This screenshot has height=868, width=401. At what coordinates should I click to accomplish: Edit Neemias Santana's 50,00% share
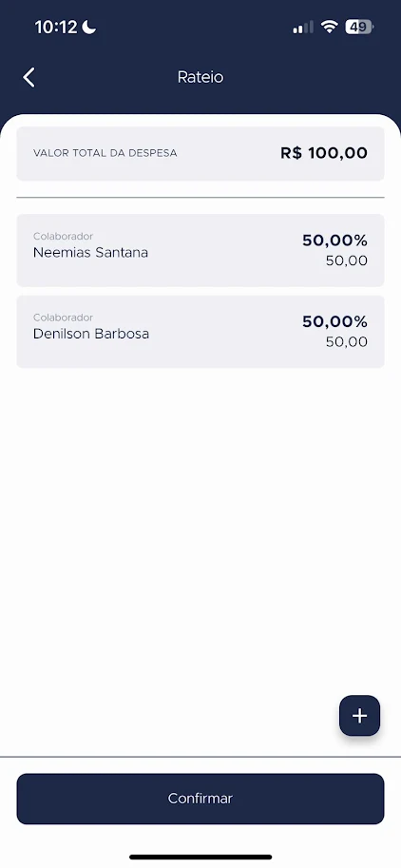click(334, 241)
